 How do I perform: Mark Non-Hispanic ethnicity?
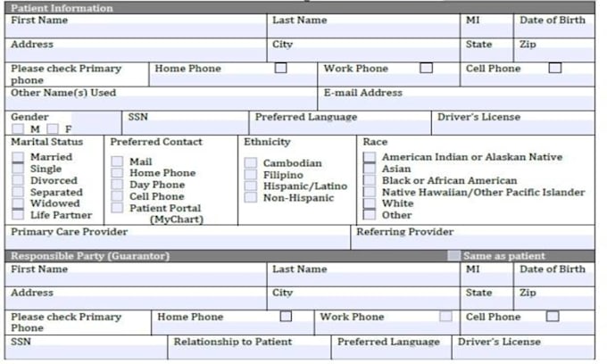251,198
